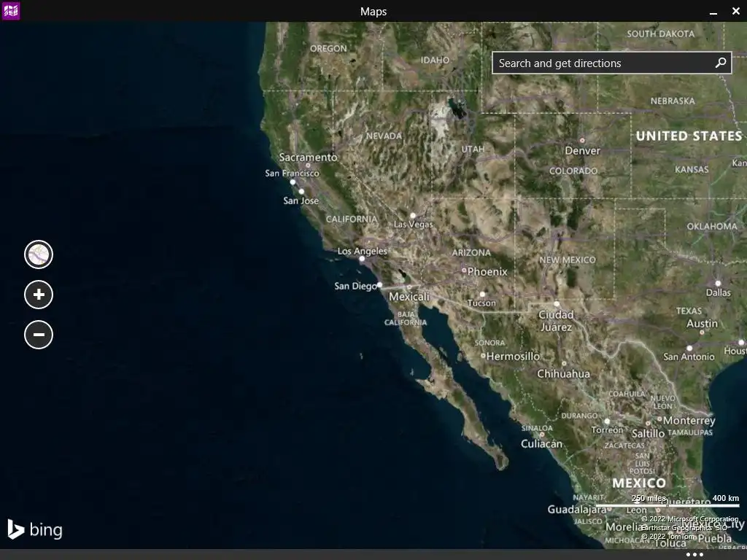This screenshot has height=560, width=747.
Task: Click the Denver city label
Action: pos(582,150)
